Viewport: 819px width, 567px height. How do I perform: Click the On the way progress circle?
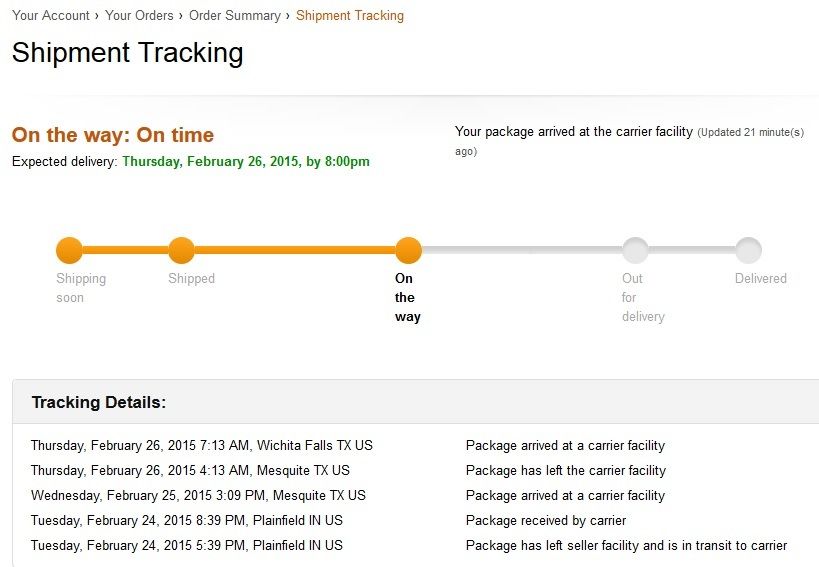(x=408, y=250)
